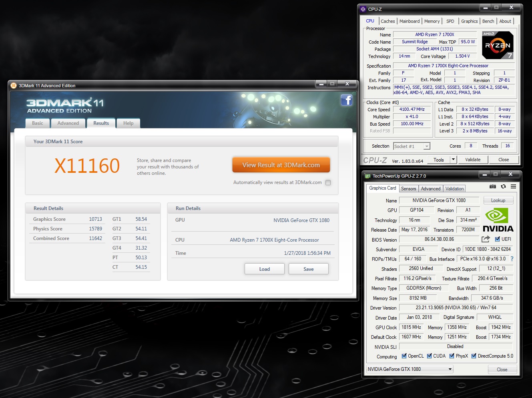Open the Advanced tab in GPU-Z

click(x=431, y=189)
